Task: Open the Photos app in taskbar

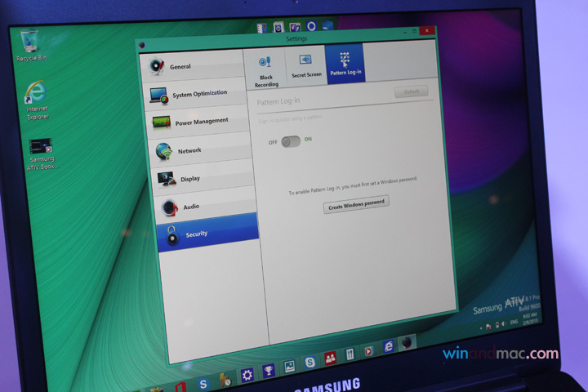Action: (x=289, y=366)
